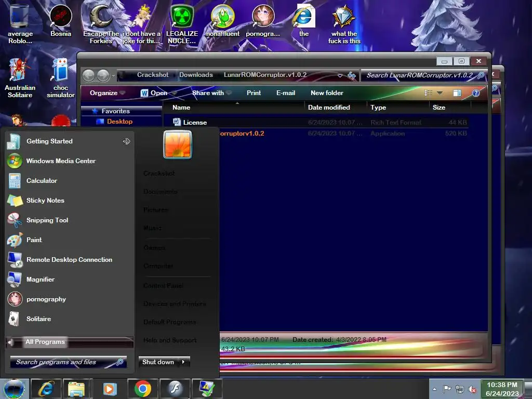Click the taskbar clock showing 10:38 PM
Image resolution: width=532 pixels, height=399 pixels.
click(x=502, y=389)
